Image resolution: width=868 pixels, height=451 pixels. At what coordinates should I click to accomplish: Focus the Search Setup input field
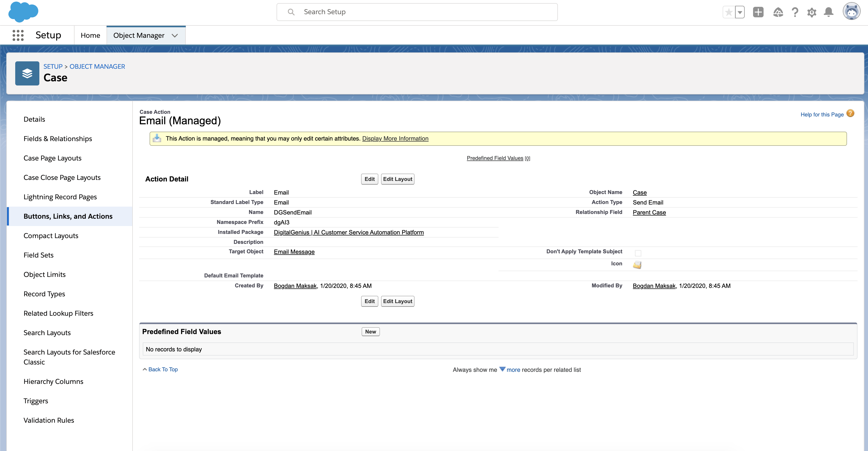point(417,12)
